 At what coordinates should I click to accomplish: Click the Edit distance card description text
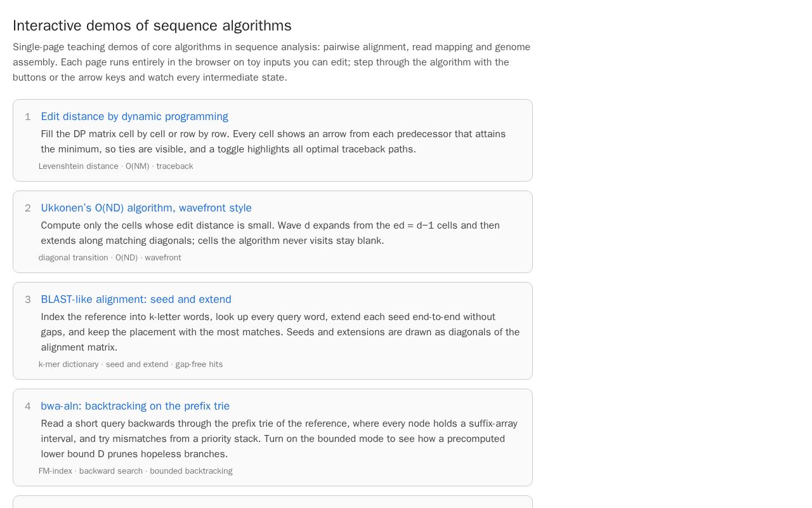[273, 142]
